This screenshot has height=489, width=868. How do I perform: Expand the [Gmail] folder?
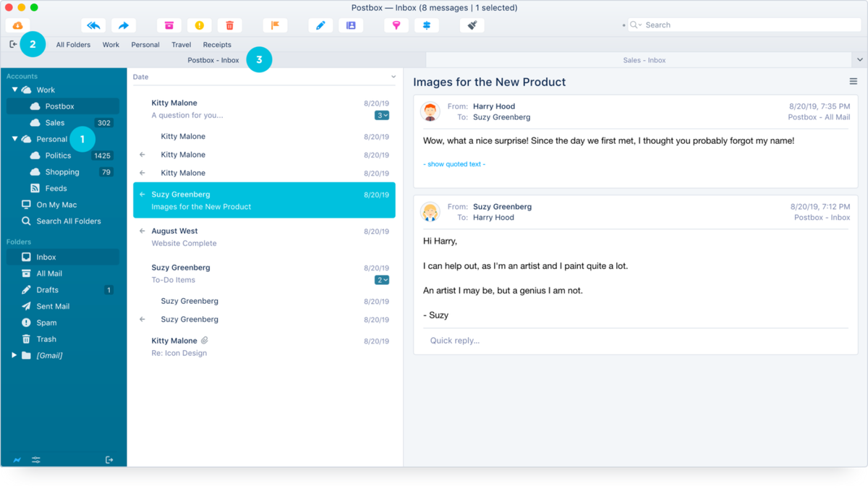[14, 355]
